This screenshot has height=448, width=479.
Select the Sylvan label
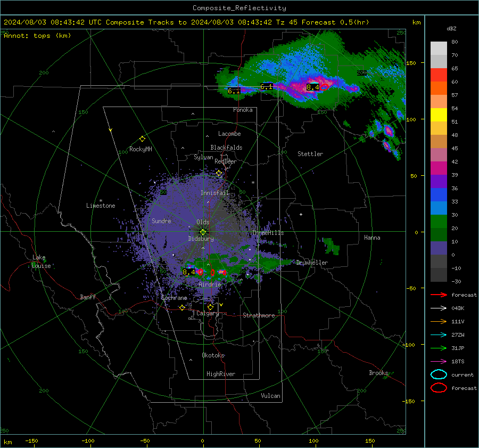point(203,157)
